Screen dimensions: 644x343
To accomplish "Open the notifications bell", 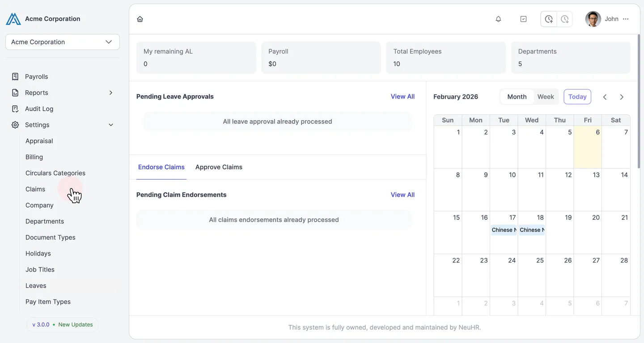I will [498, 19].
